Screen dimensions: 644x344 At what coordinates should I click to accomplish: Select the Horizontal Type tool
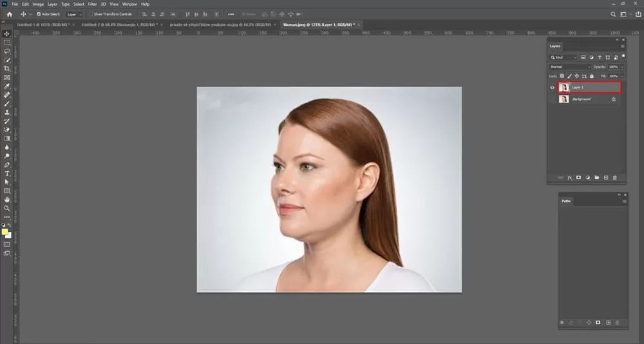pyautogui.click(x=7, y=173)
